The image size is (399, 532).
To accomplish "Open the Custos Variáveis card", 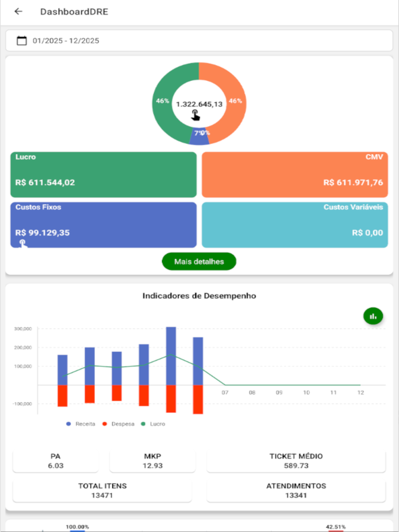I will click(x=295, y=225).
